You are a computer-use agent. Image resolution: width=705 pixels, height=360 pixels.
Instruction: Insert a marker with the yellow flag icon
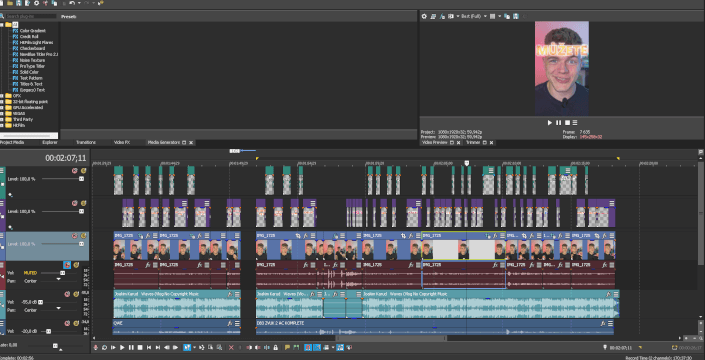pos(288,347)
